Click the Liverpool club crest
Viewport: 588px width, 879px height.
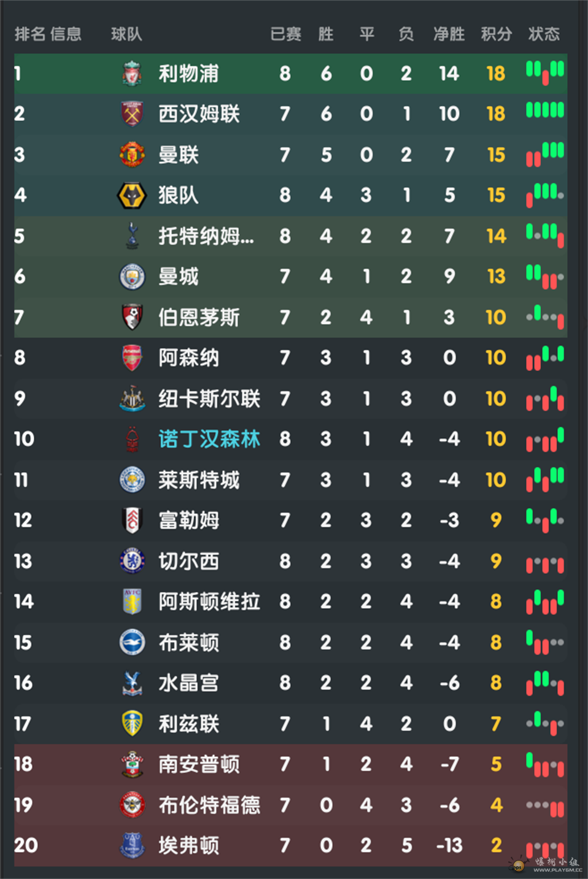click(132, 74)
